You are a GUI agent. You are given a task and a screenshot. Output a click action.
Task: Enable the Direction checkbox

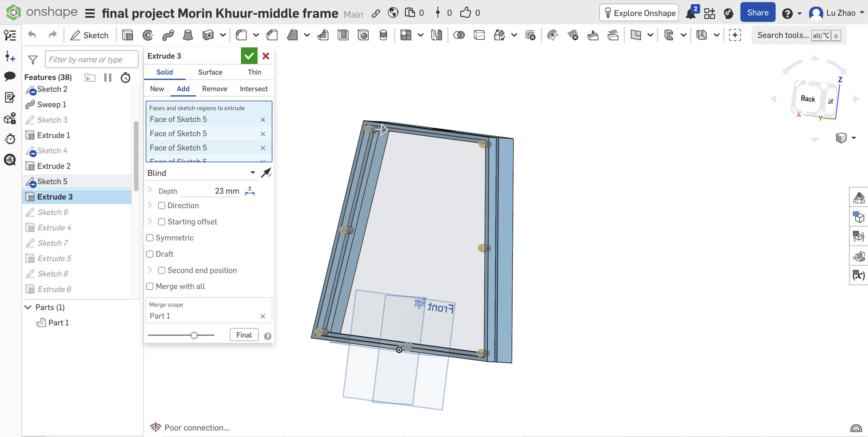point(162,205)
